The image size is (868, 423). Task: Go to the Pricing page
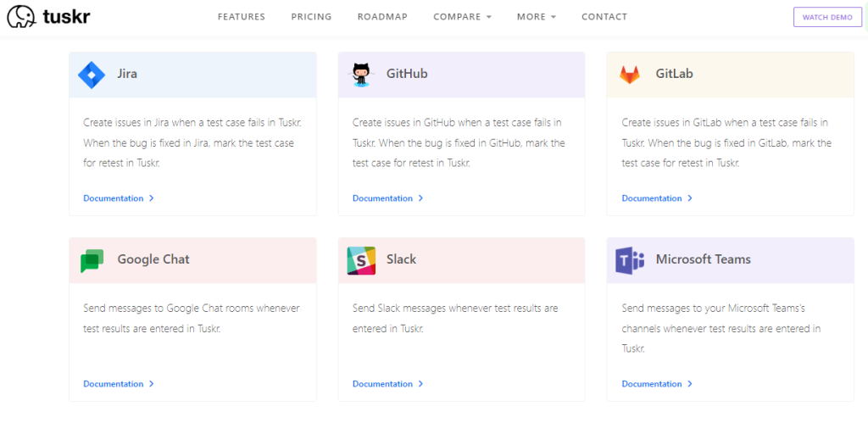[312, 17]
